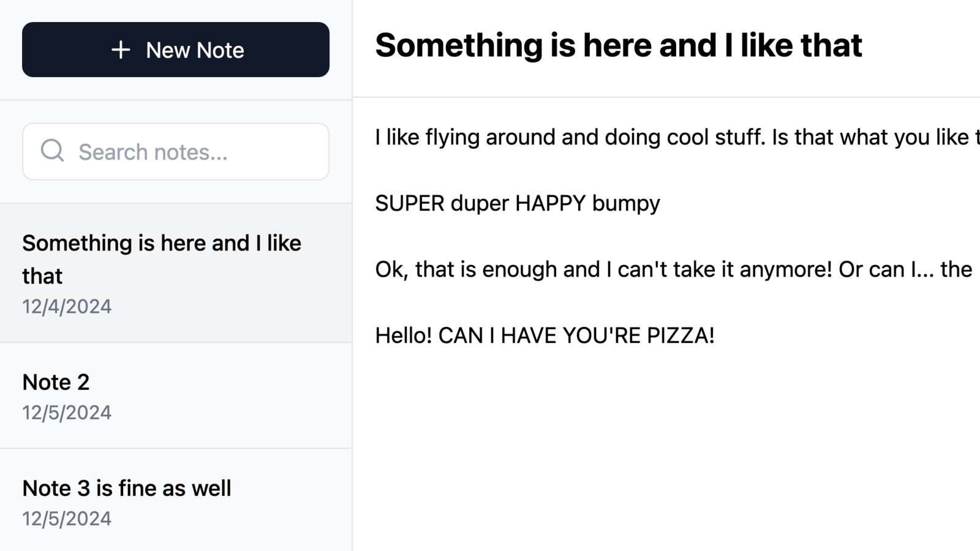This screenshot has height=551, width=980.
Task: Click the date under Note 2
Action: pyautogui.click(x=67, y=413)
